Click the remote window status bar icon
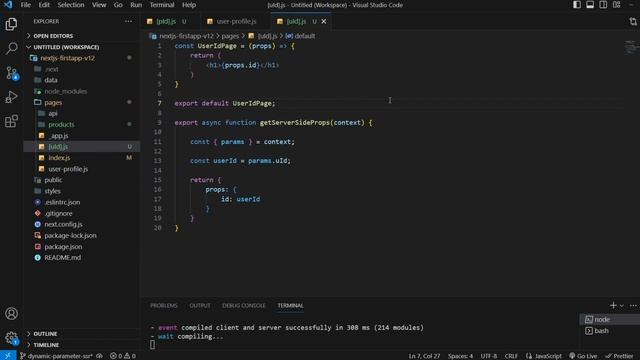This screenshot has width=640, height=360. click(7, 356)
